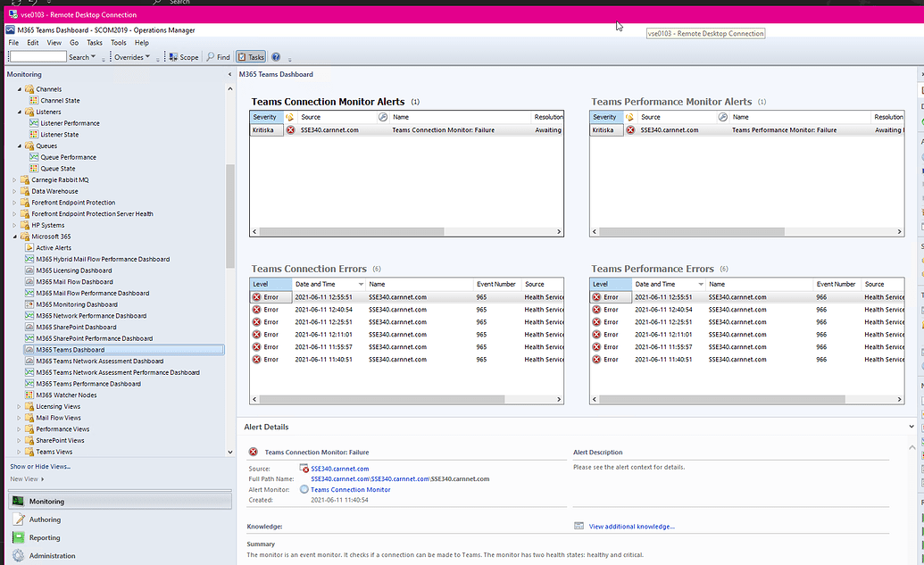Click the knowledge icon beside View additional knowledge
The image size is (924, 565).
[579, 526]
